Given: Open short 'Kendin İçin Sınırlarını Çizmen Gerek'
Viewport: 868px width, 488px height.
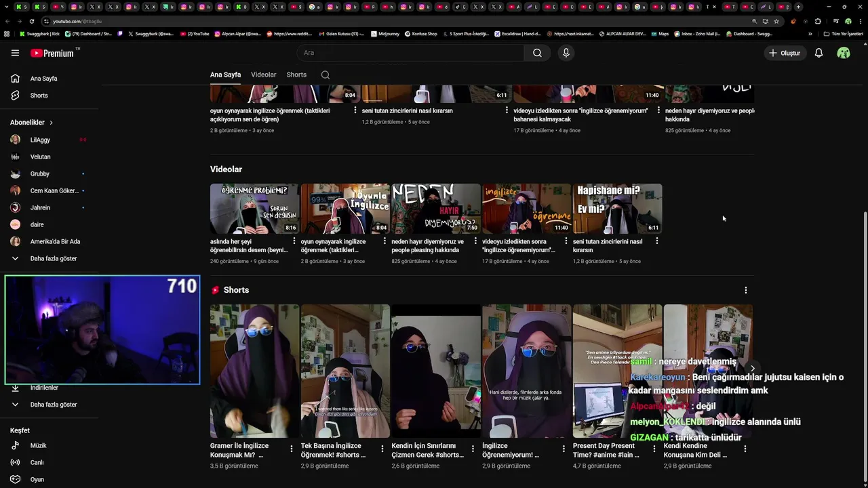Looking at the screenshot, I should pyautogui.click(x=436, y=371).
